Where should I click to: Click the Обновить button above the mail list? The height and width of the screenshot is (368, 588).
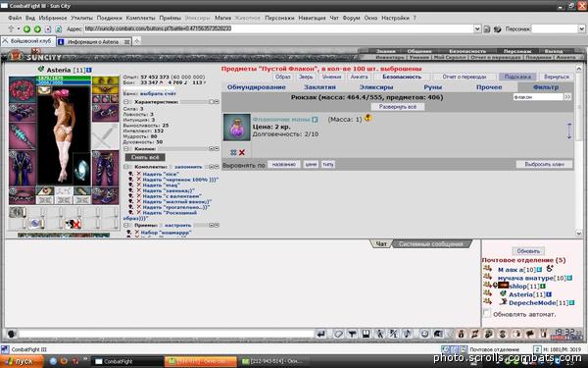pos(528,251)
